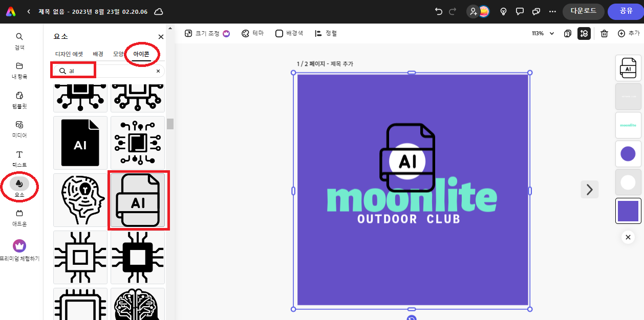Select the outlined AI file with banner icon
The height and width of the screenshot is (320, 644).
coord(138,200)
